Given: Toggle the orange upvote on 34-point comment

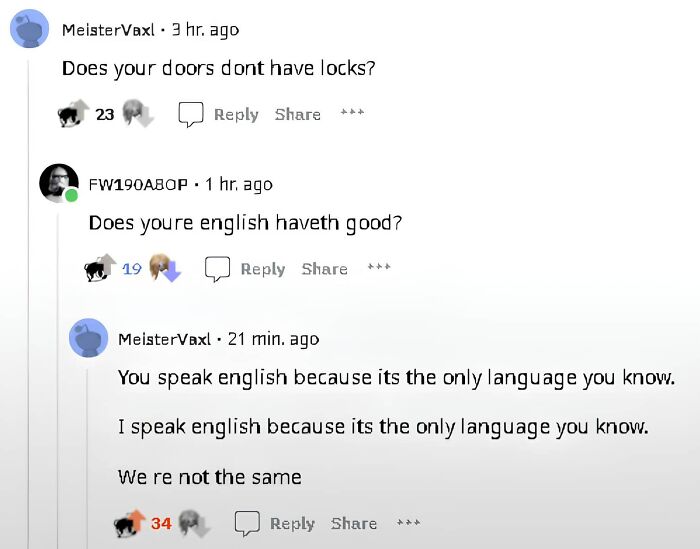Looking at the screenshot, I should pyautogui.click(x=130, y=523).
